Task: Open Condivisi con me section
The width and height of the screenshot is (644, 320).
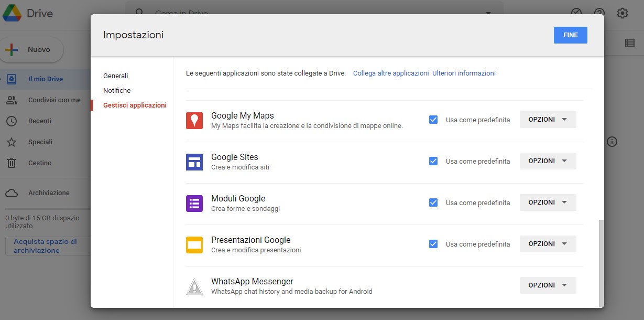Action: 45,100
